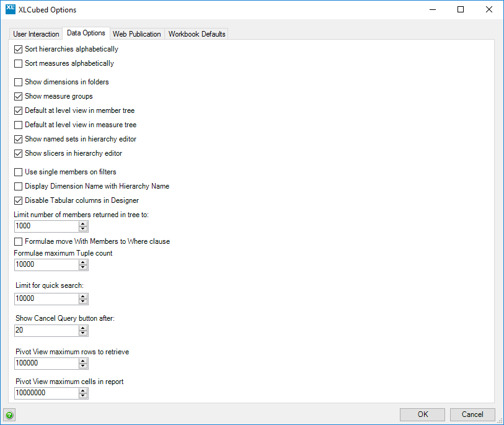Decrease Pivot View maximum rows value
This screenshot has height=425, width=504.
pos(83,366)
